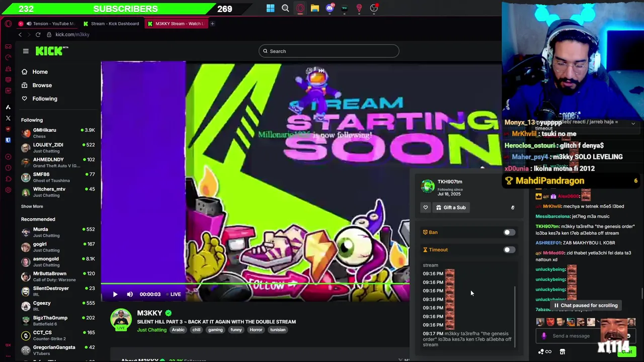Open Murda recommended channel
644x362 pixels.
tap(58, 232)
